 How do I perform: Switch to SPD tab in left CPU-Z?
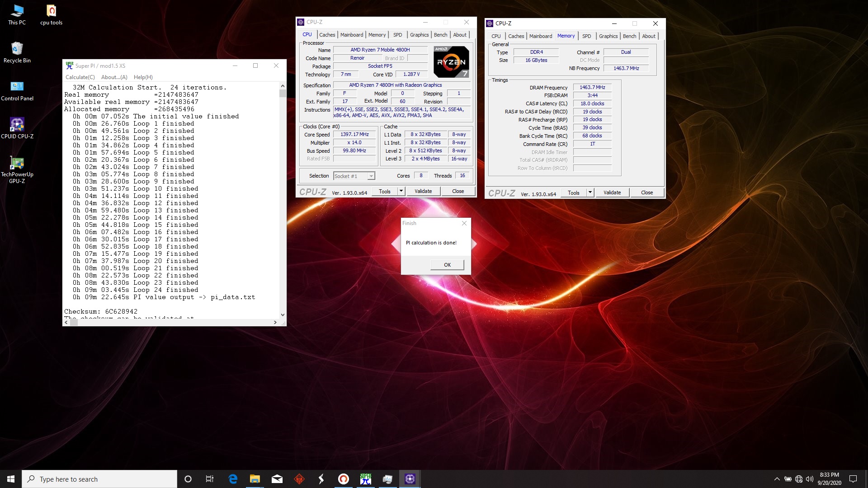click(398, 35)
